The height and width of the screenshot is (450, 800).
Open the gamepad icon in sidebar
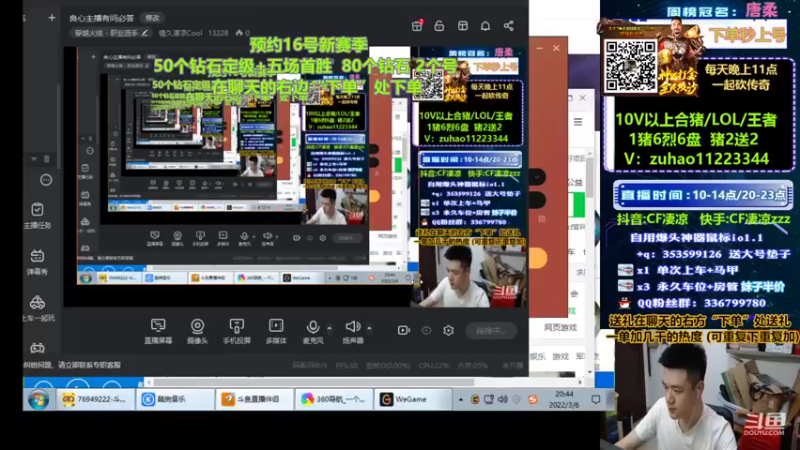[37, 348]
